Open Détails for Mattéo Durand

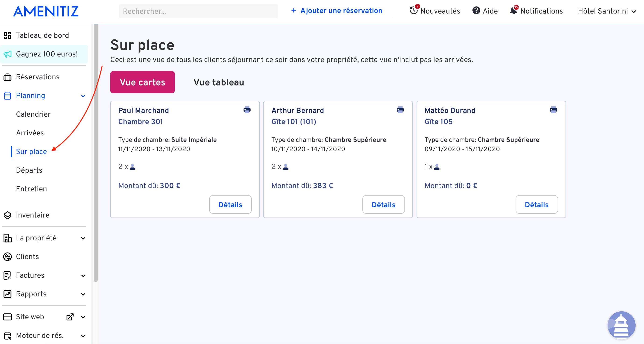[537, 205]
